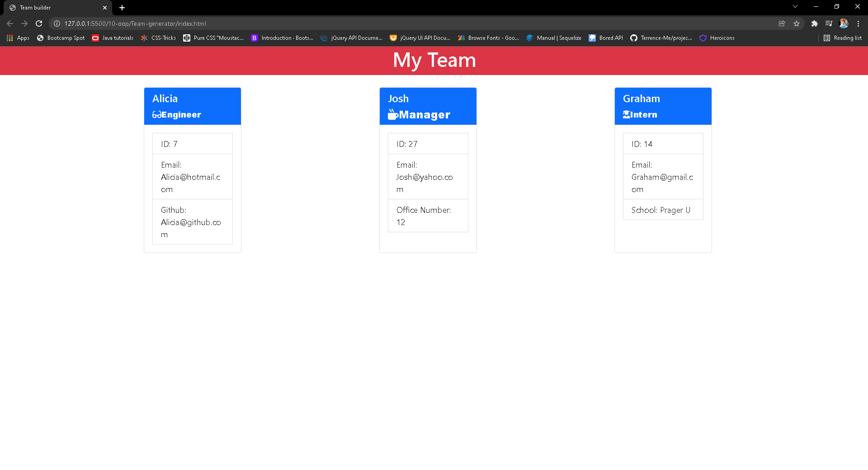
Task: Click the back navigation arrow
Action: [x=10, y=23]
